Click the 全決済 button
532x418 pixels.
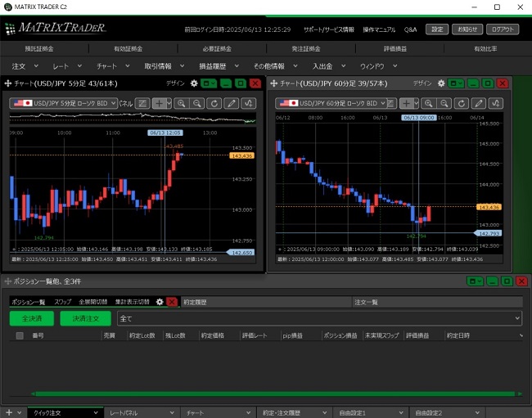coord(32,319)
